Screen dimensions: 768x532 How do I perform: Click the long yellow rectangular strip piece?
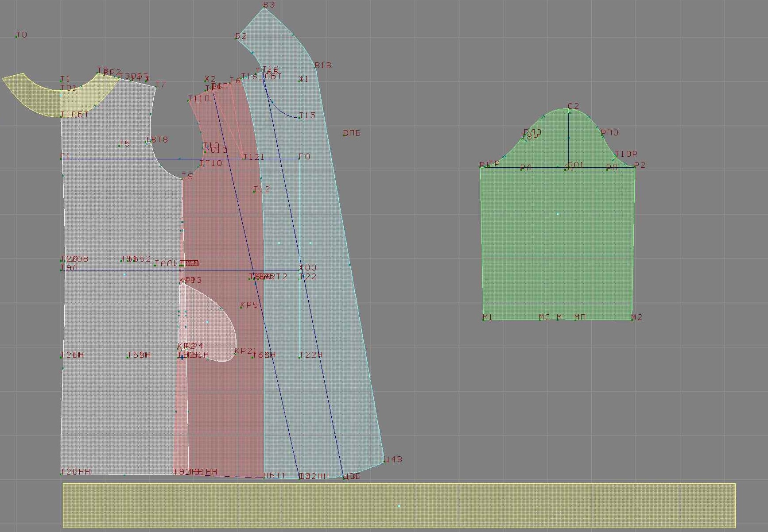pos(399,505)
